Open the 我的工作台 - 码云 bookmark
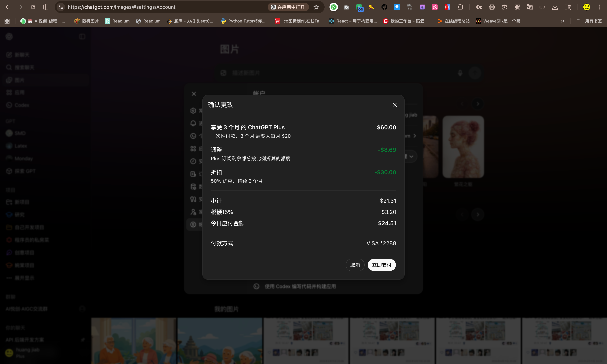607x364 pixels. click(406, 21)
